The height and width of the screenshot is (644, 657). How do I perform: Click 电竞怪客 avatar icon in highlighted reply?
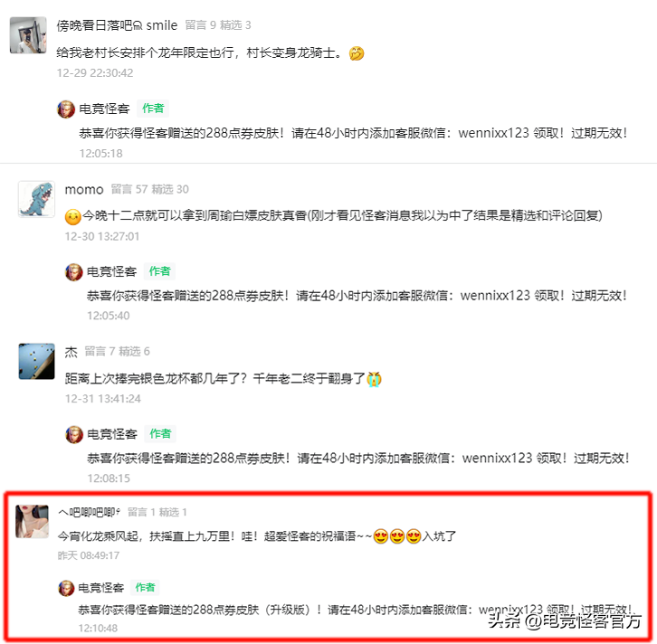click(66, 588)
